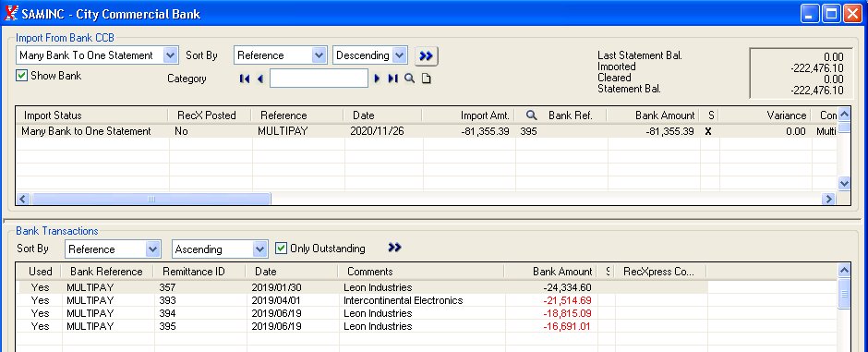Click import grid scroll left arrow
This screenshot has width=868, height=352.
coord(23,199)
